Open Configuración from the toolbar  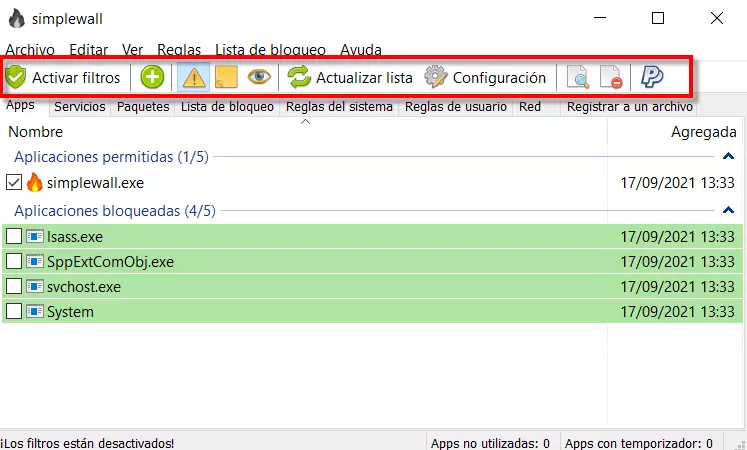coord(486,77)
